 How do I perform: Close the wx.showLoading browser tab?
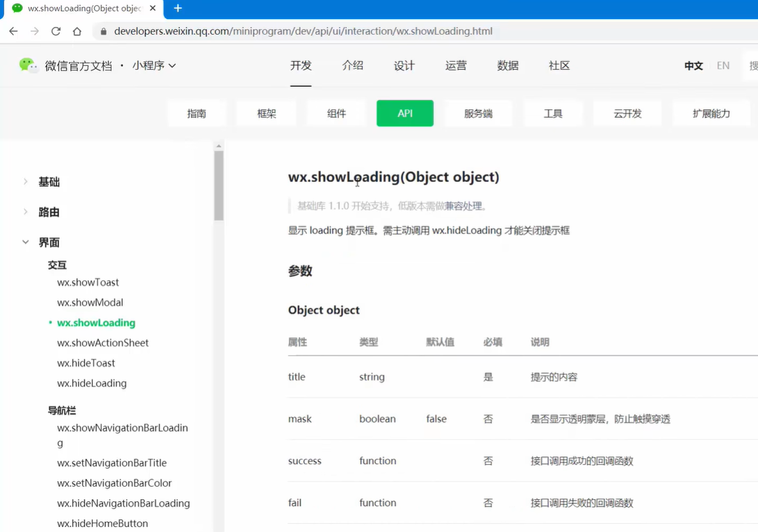pyautogui.click(x=152, y=8)
